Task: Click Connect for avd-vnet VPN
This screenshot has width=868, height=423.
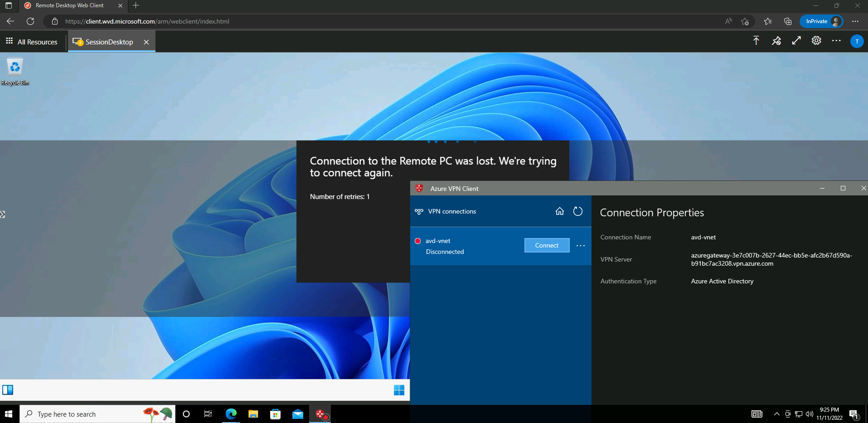Action: click(547, 245)
